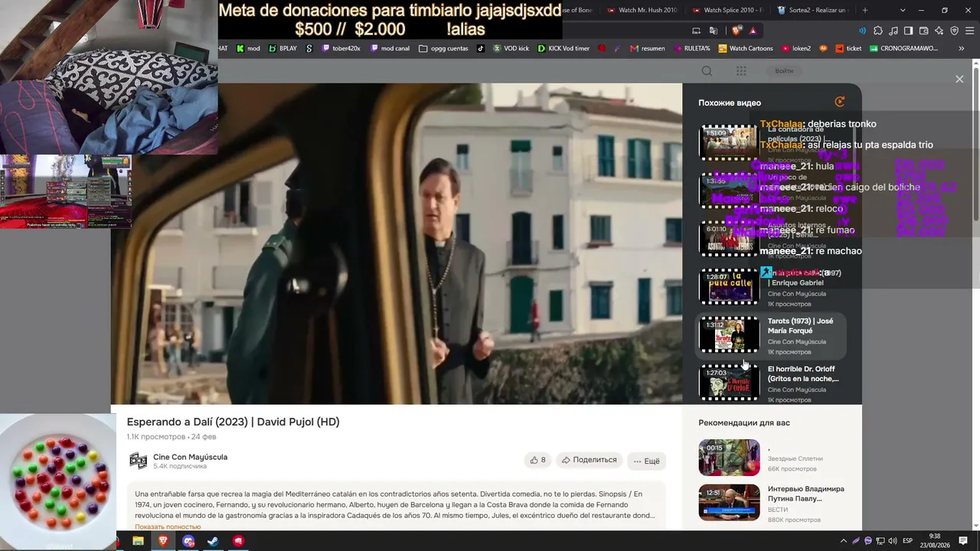The height and width of the screenshot is (551, 980).
Task: Open the loken2 YouTube bookmark
Action: 796,48
